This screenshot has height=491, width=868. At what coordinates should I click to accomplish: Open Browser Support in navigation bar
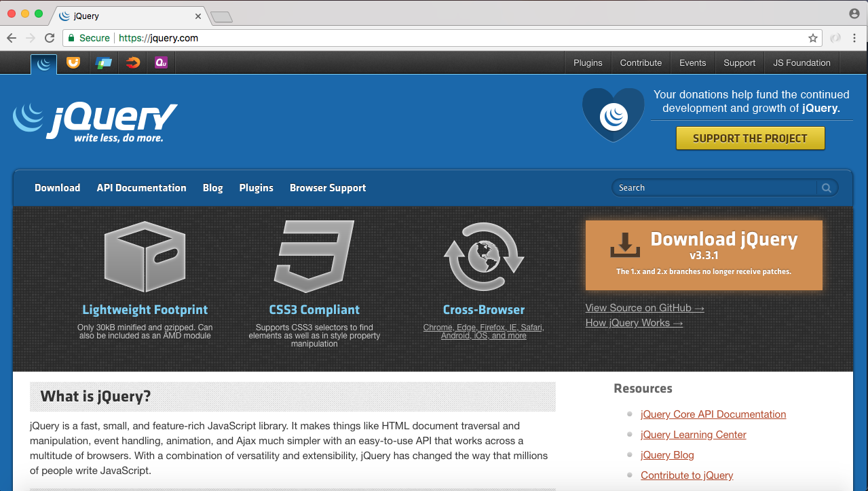328,188
